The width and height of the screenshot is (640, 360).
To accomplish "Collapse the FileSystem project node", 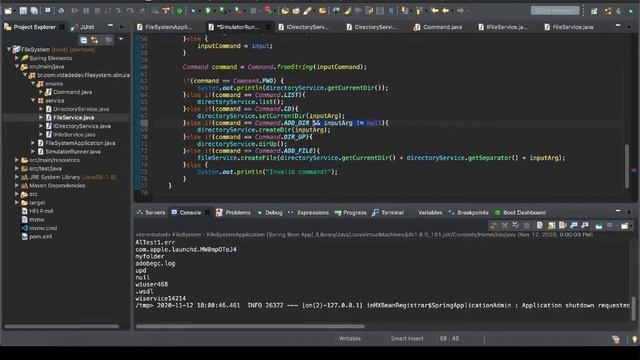I will (x=9, y=49).
